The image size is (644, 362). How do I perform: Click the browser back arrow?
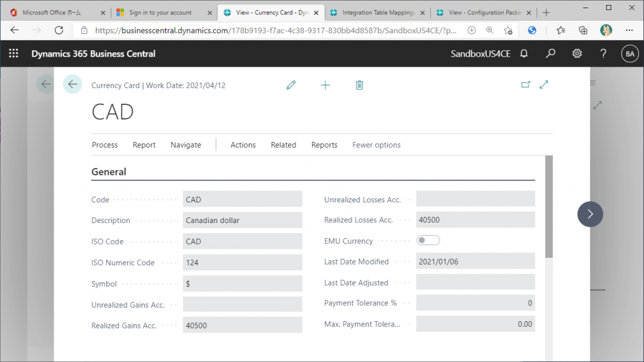pos(15,30)
